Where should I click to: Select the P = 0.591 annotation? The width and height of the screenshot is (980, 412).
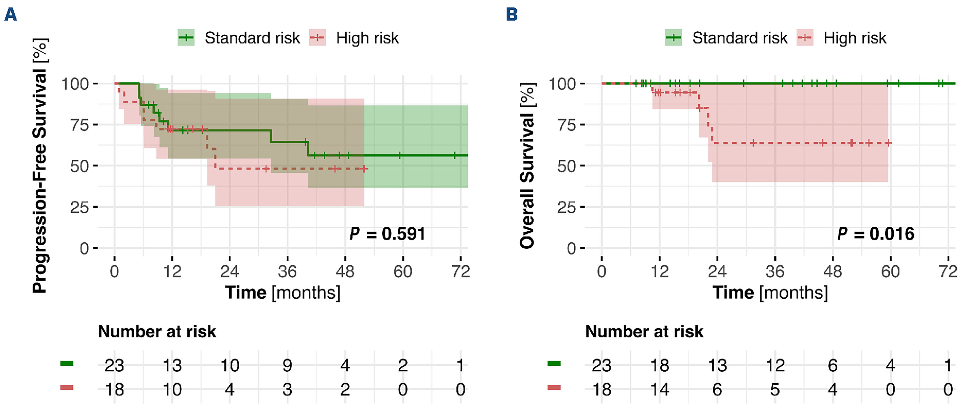(387, 234)
